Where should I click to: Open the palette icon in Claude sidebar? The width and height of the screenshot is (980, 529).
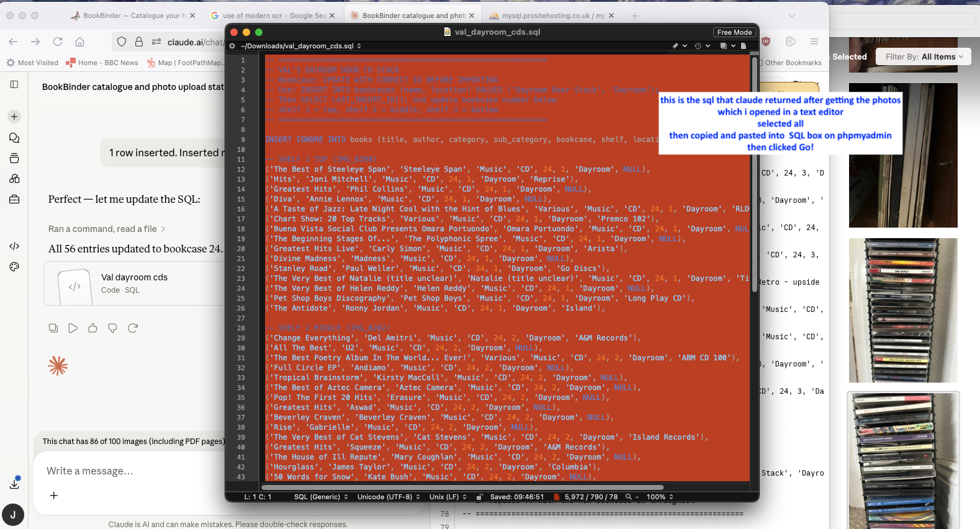coord(14,267)
